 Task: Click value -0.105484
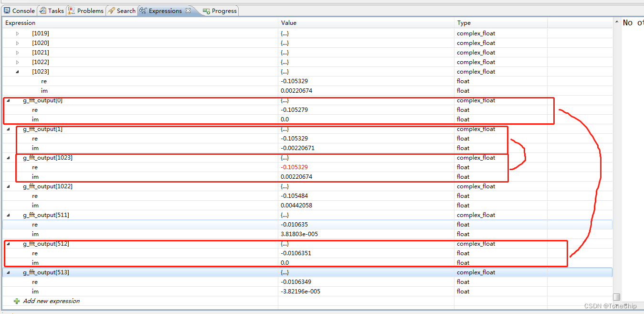click(294, 196)
